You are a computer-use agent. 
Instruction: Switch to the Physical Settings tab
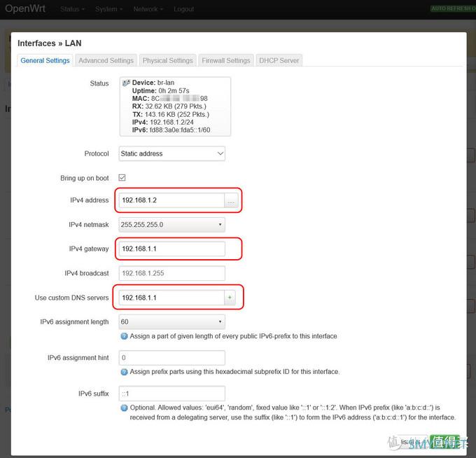pos(167,60)
